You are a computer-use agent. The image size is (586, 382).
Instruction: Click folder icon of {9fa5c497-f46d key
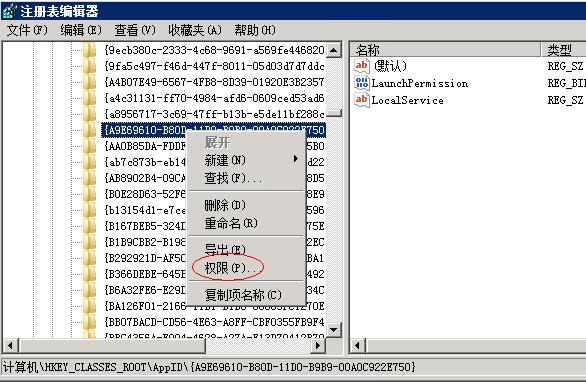(90, 66)
